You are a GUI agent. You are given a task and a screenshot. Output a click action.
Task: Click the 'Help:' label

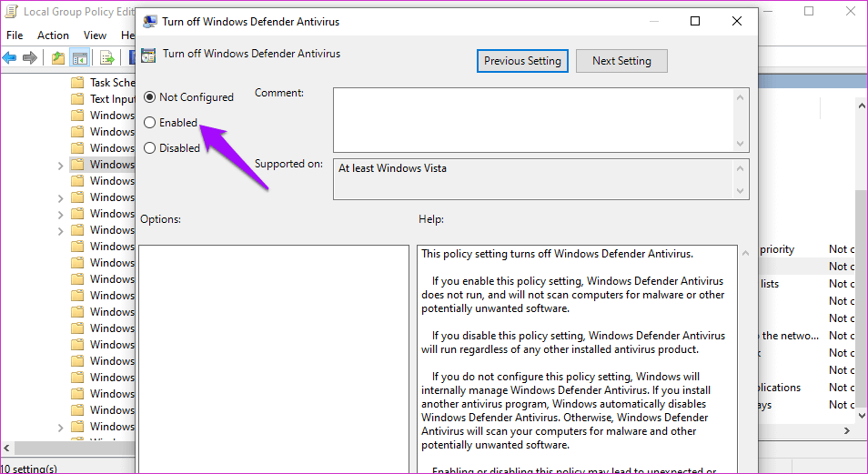tap(431, 219)
